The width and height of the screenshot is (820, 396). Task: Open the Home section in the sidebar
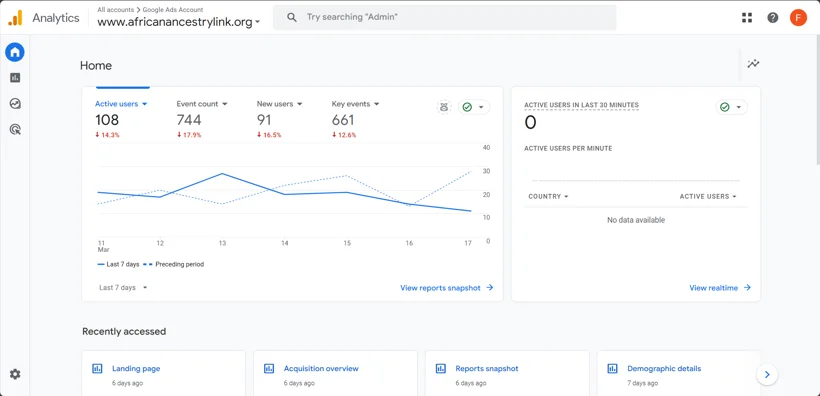point(15,52)
